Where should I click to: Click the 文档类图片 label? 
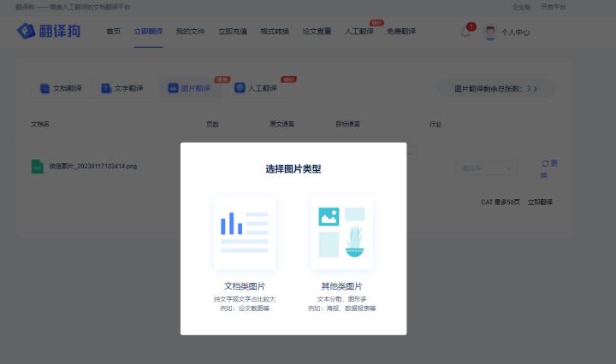click(x=245, y=286)
